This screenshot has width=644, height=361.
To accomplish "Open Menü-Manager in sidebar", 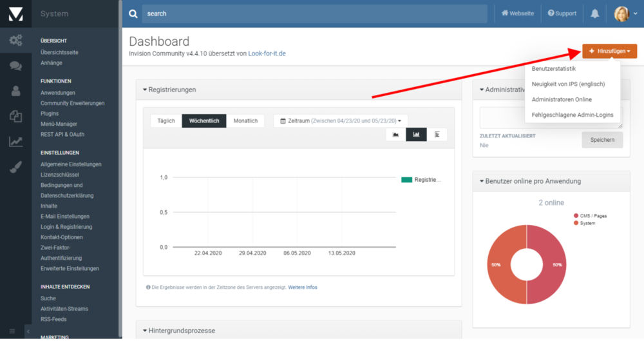I will click(x=59, y=124).
